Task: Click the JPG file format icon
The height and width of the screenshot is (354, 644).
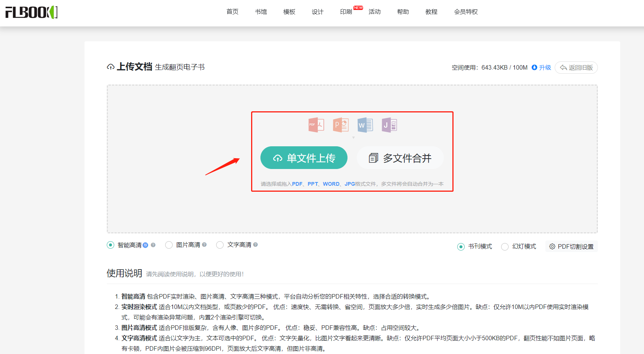Action: 390,125
